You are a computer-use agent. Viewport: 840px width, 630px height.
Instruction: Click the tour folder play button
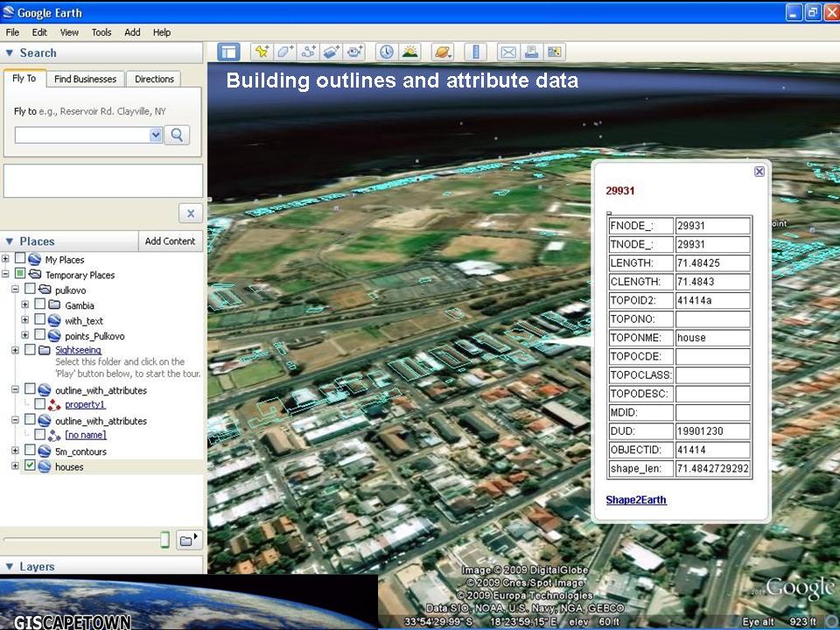coord(190,540)
